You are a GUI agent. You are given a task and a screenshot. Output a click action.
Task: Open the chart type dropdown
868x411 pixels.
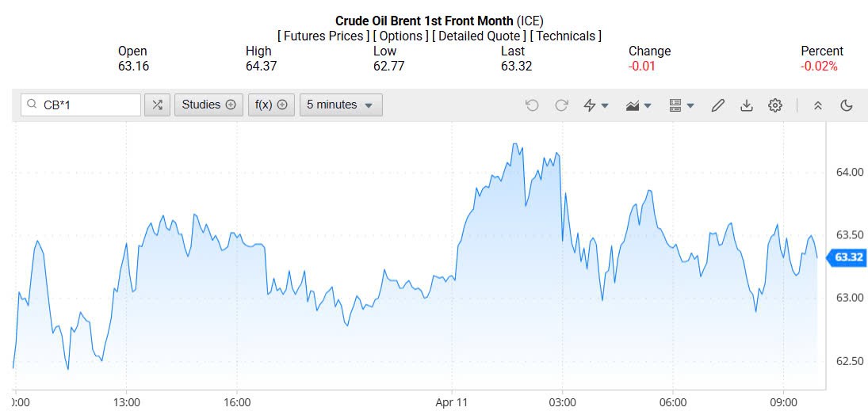click(638, 105)
